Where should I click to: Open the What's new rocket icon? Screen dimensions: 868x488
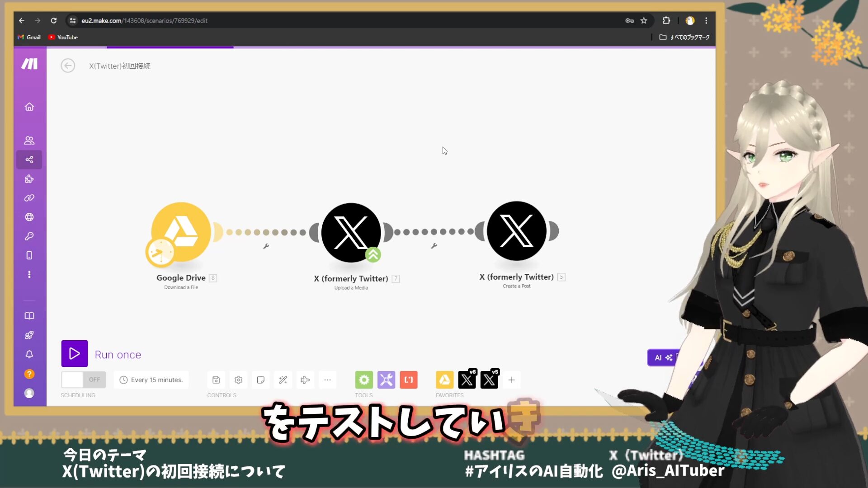click(x=29, y=335)
